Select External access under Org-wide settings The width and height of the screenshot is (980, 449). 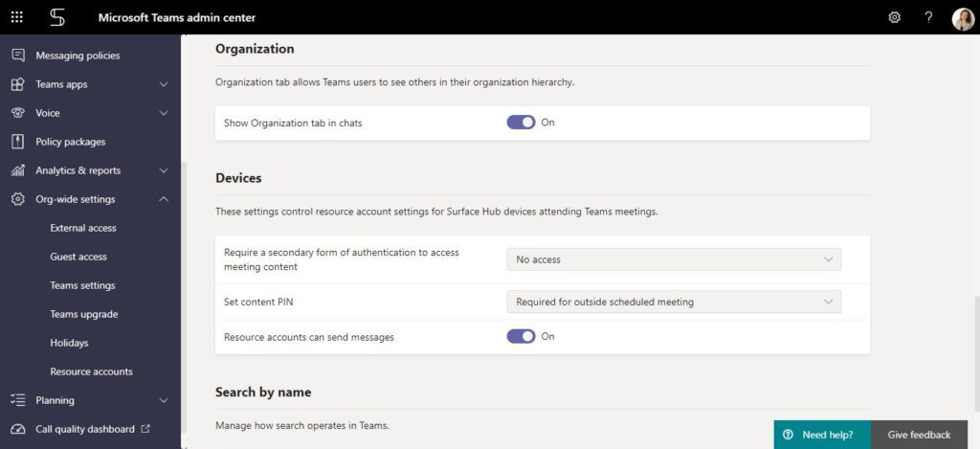pyautogui.click(x=83, y=228)
